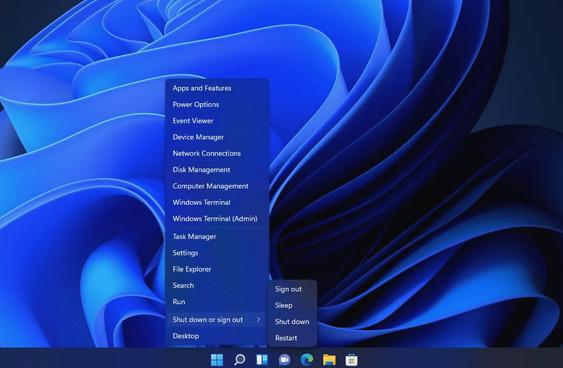Image resolution: width=563 pixels, height=368 pixels.
Task: Open the Widgets taskbar icon
Action: point(262,359)
